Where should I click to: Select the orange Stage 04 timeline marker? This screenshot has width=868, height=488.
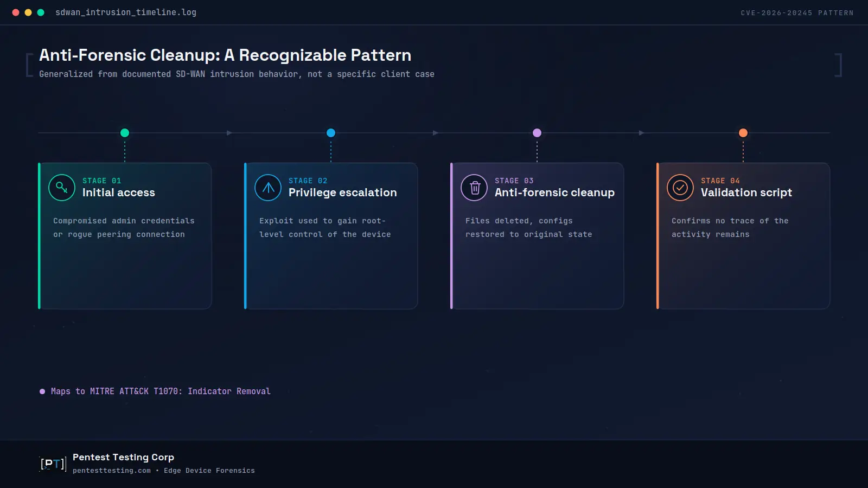click(x=743, y=133)
